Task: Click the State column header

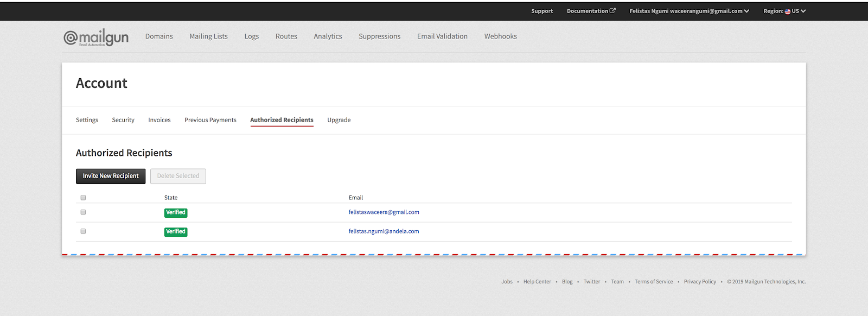Action: 171,198
